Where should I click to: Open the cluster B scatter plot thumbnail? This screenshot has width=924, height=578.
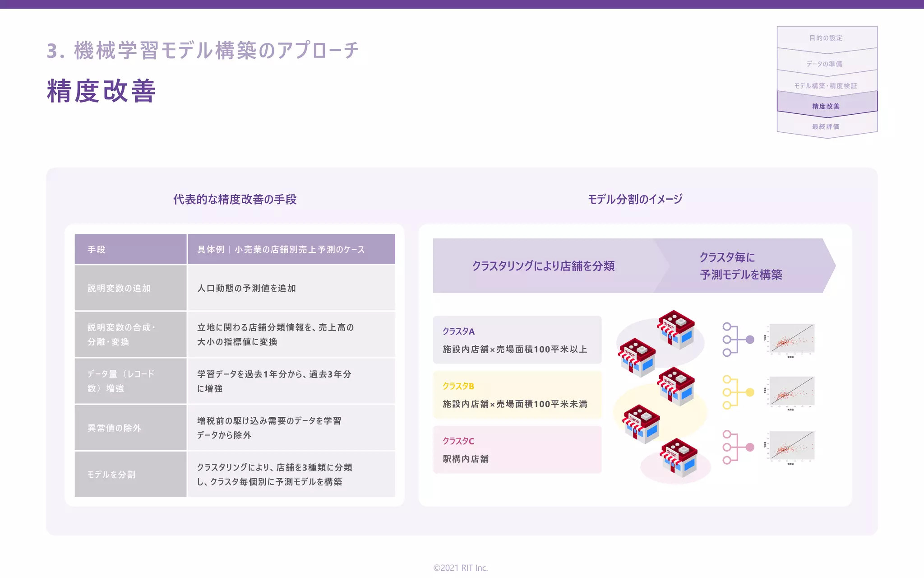790,393
